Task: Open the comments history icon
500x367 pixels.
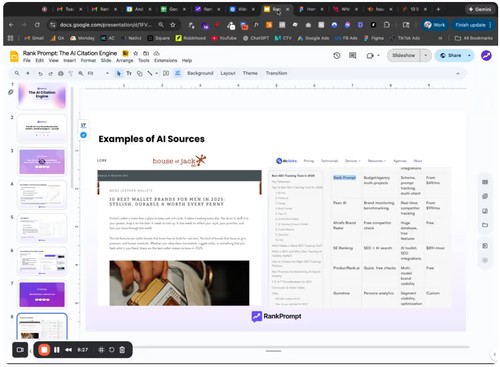Action: point(353,56)
